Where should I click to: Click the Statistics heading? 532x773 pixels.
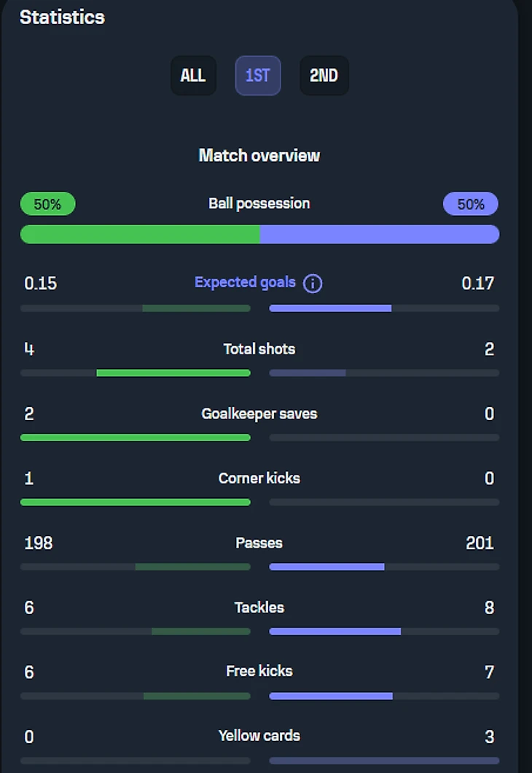(62, 18)
